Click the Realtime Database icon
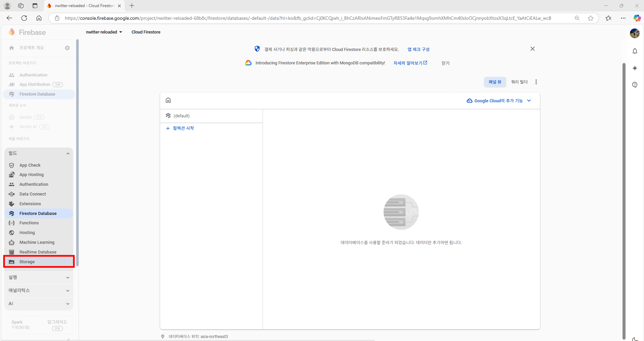644x341 pixels. (12, 252)
